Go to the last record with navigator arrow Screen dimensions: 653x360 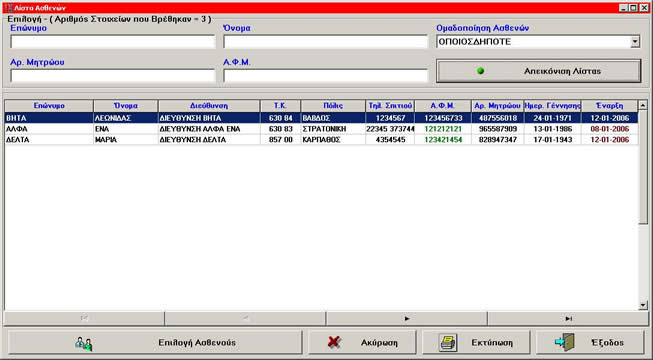tap(568, 319)
